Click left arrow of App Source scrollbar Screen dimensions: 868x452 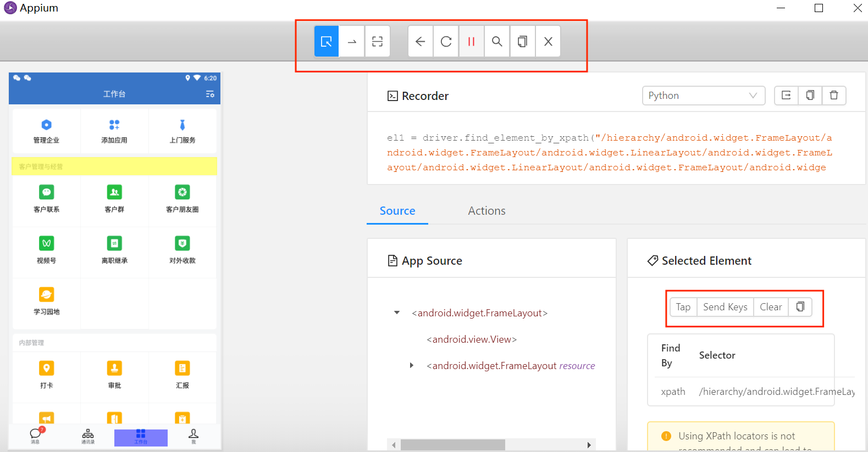pyautogui.click(x=394, y=445)
